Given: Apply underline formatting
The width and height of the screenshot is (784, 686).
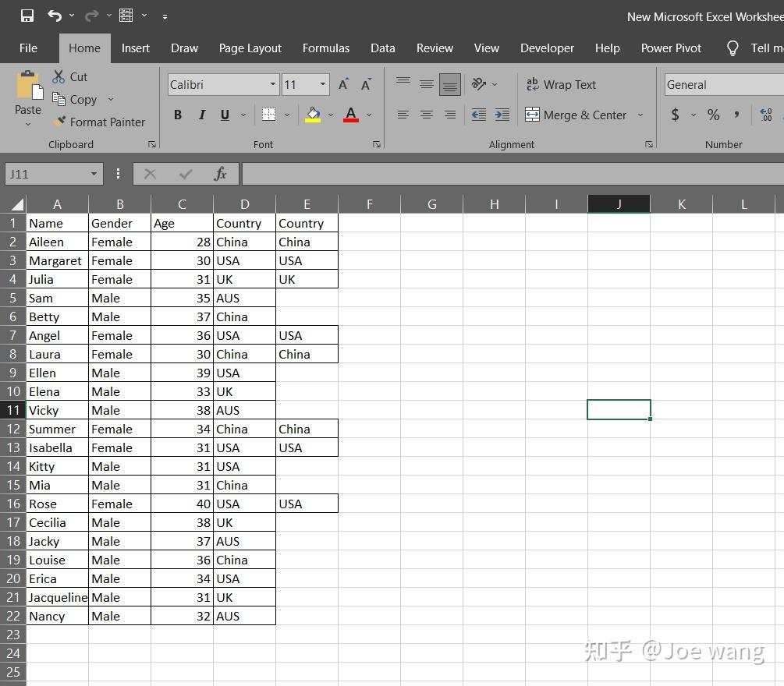Looking at the screenshot, I should [x=224, y=115].
